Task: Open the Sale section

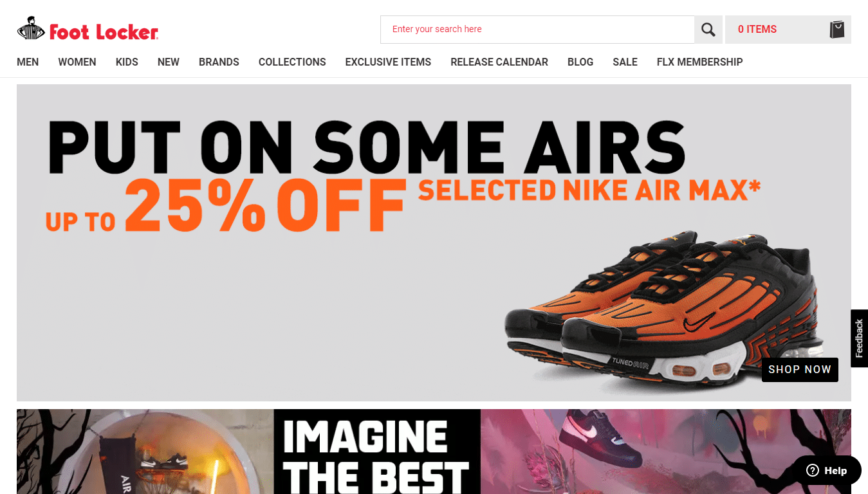Action: (625, 62)
